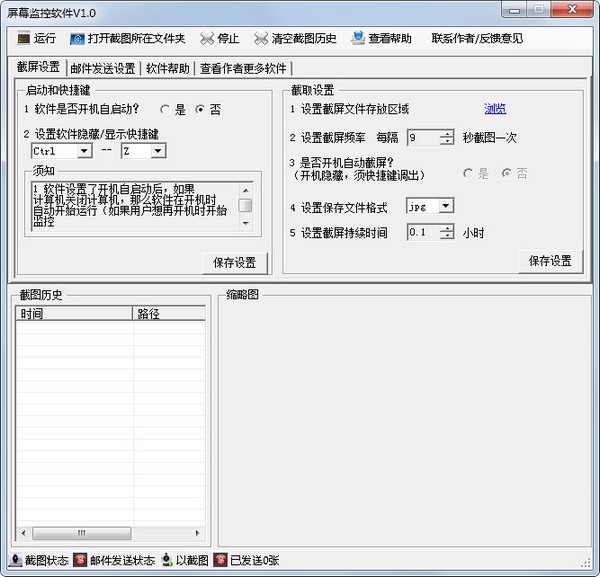The height and width of the screenshot is (577, 600).
Task: Clear history with 清空截图历史 icon
Action: (x=261, y=39)
